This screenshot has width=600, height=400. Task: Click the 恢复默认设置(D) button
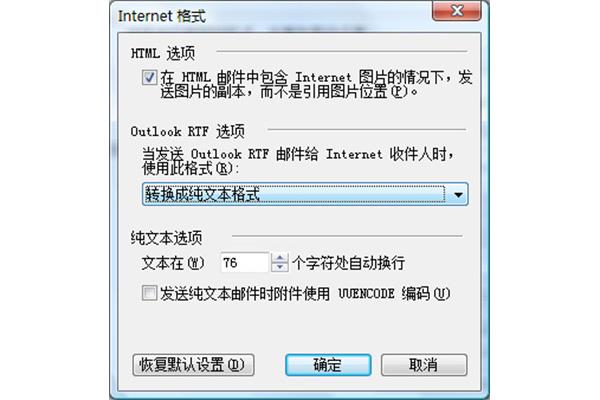click(193, 365)
